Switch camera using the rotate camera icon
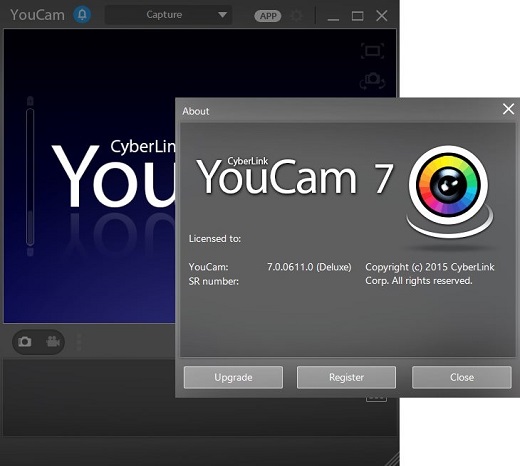 click(x=372, y=80)
